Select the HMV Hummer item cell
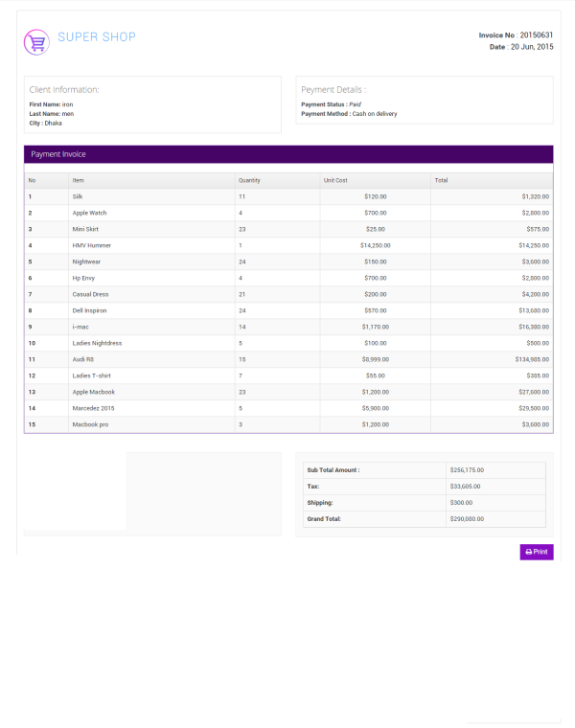 92,245
